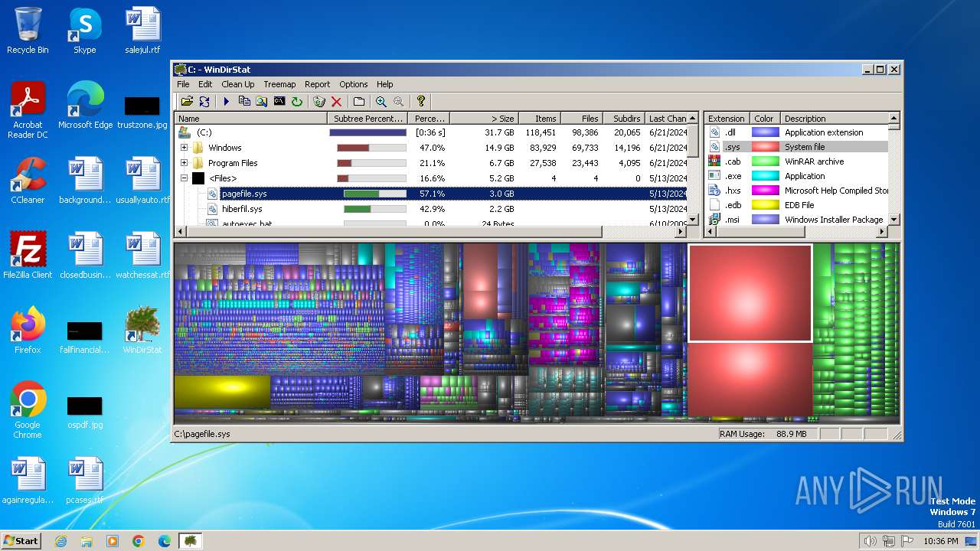Select the Microsoft Edge desktop shortcut

(x=85, y=106)
